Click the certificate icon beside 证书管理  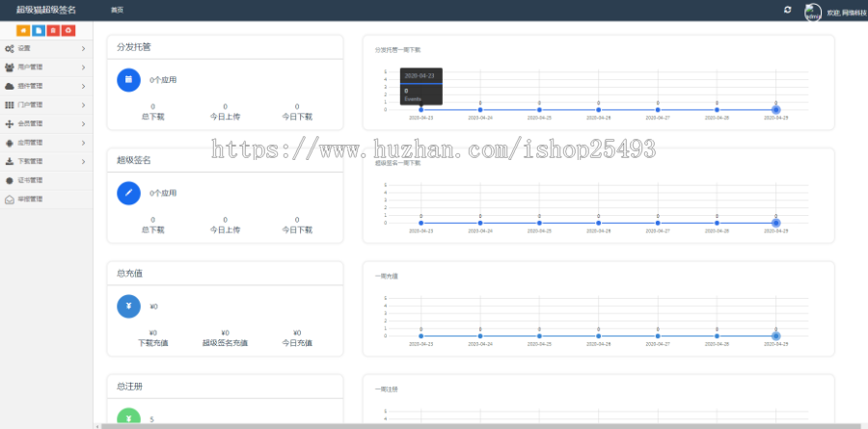tap(10, 180)
